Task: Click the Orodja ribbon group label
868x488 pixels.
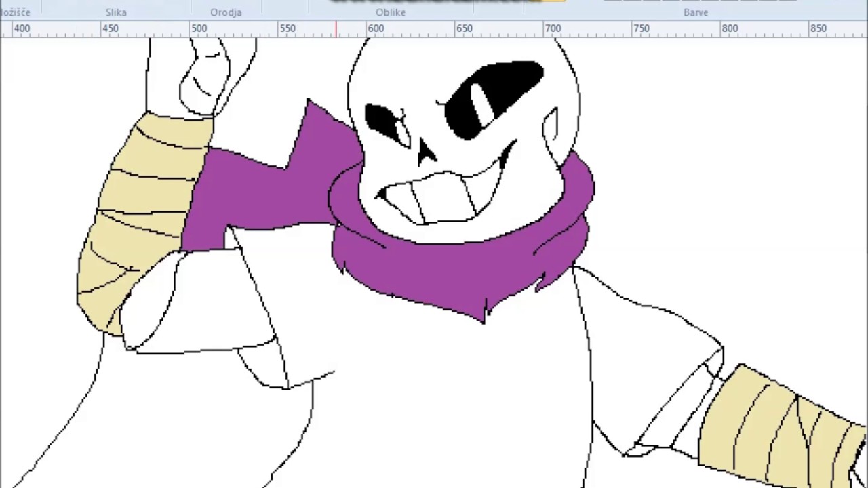Action: pos(226,12)
